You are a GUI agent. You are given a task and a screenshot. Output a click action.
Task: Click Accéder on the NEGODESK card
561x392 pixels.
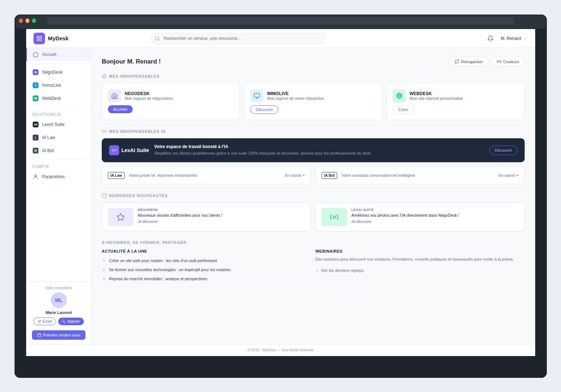pyautogui.click(x=120, y=109)
